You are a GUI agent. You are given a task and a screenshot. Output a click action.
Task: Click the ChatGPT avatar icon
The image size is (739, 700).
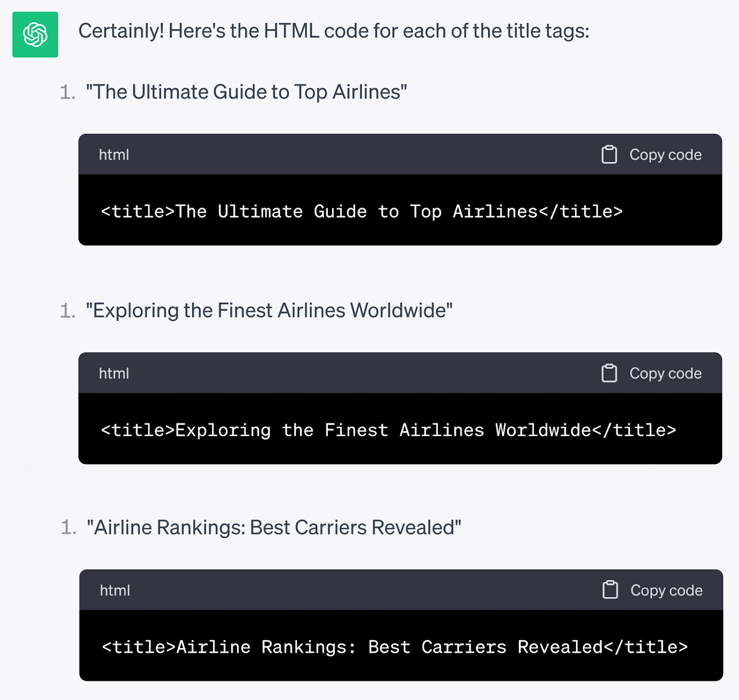[35, 34]
